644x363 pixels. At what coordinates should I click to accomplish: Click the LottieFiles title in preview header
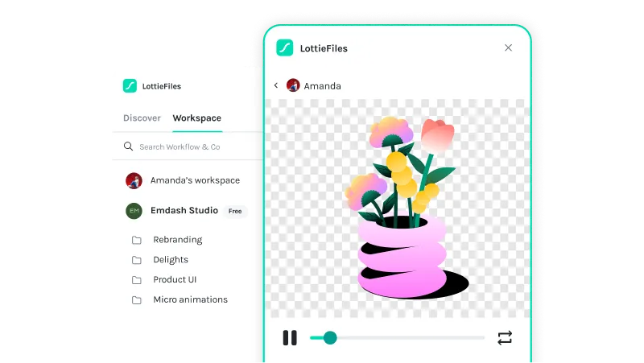point(324,48)
